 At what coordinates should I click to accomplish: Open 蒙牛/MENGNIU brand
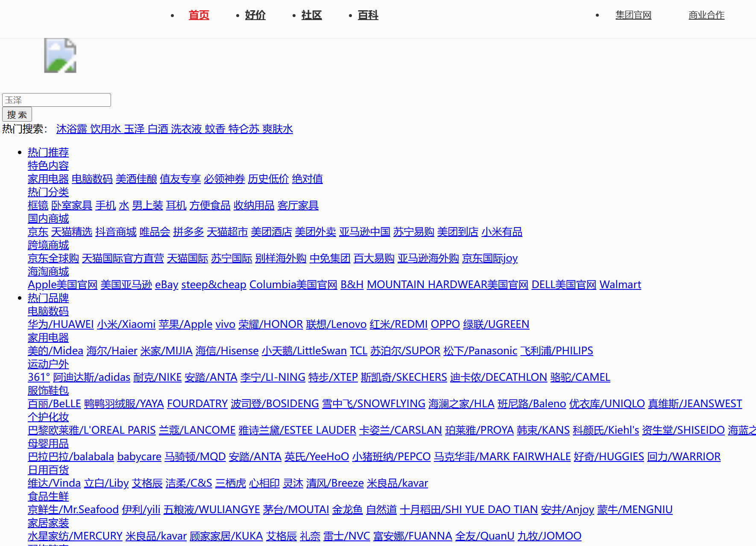635,510
